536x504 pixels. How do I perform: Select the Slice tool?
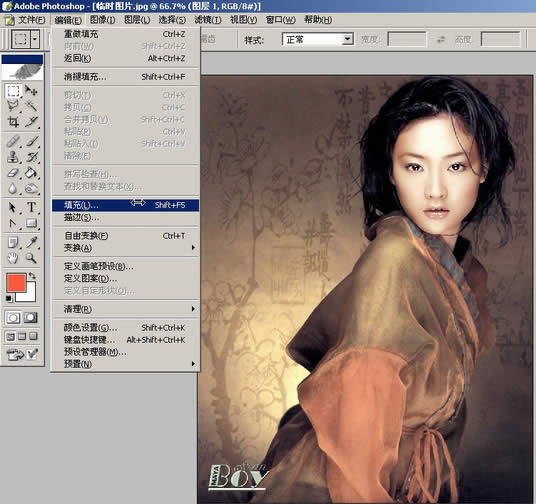click(31, 121)
